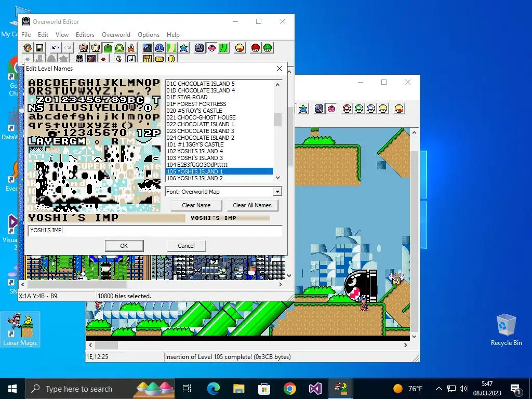Image resolution: width=532 pixels, height=399 pixels.
Task: Cancel the Edit Level Names dialog
Action: pos(187,246)
